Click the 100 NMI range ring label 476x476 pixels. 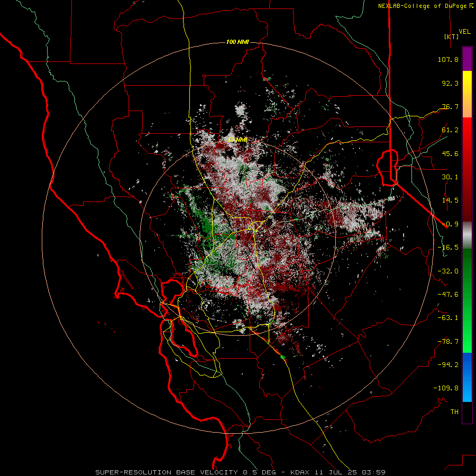click(x=237, y=42)
